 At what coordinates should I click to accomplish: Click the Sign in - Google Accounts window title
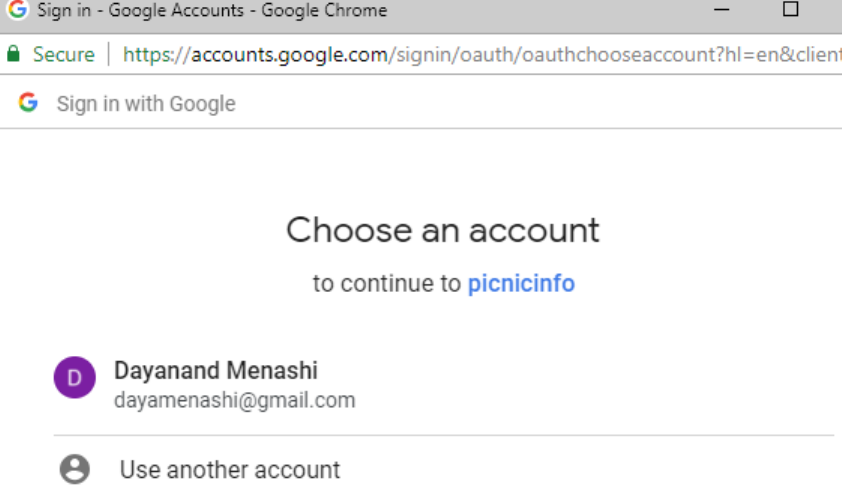pyautogui.click(x=212, y=10)
